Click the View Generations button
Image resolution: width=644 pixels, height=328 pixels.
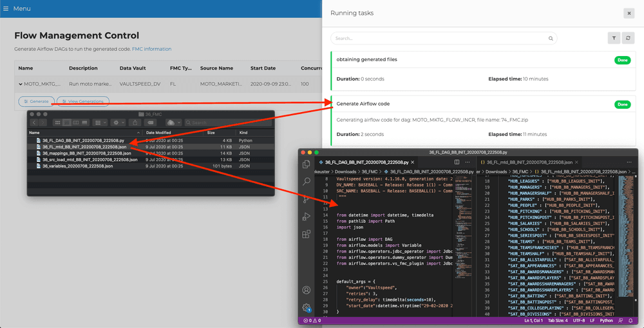point(83,101)
